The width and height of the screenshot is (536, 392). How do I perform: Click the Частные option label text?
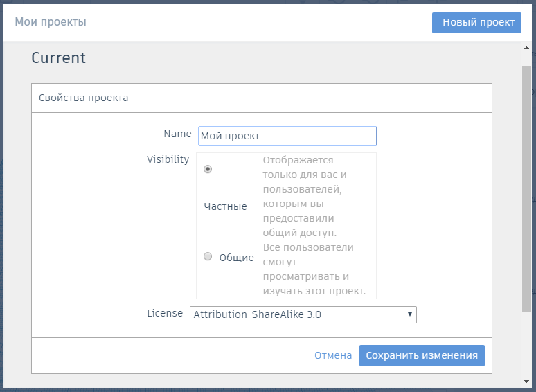[x=225, y=206]
